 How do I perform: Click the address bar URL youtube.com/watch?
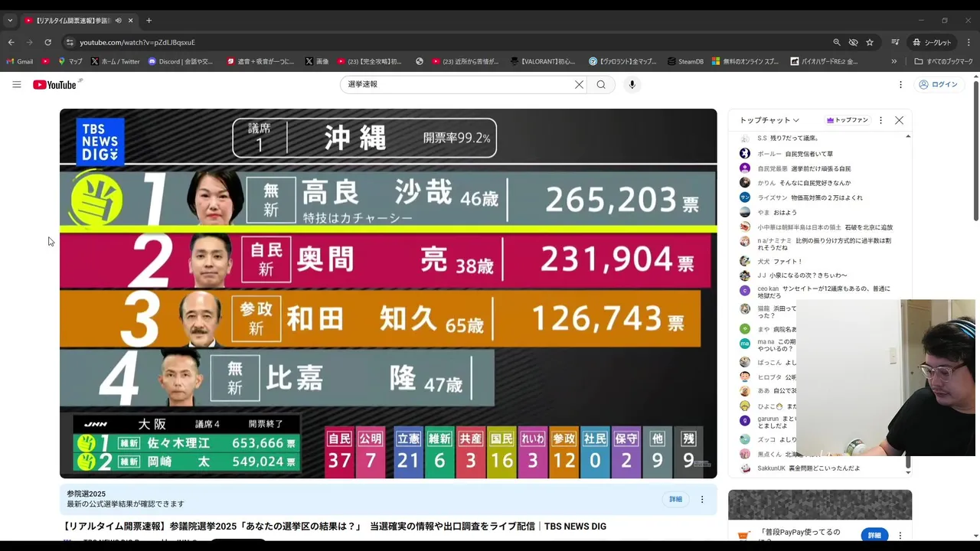click(137, 42)
